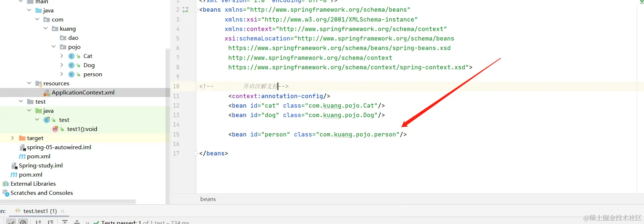
Task: Click the External Libraries icon
Action: pyautogui.click(x=6, y=184)
